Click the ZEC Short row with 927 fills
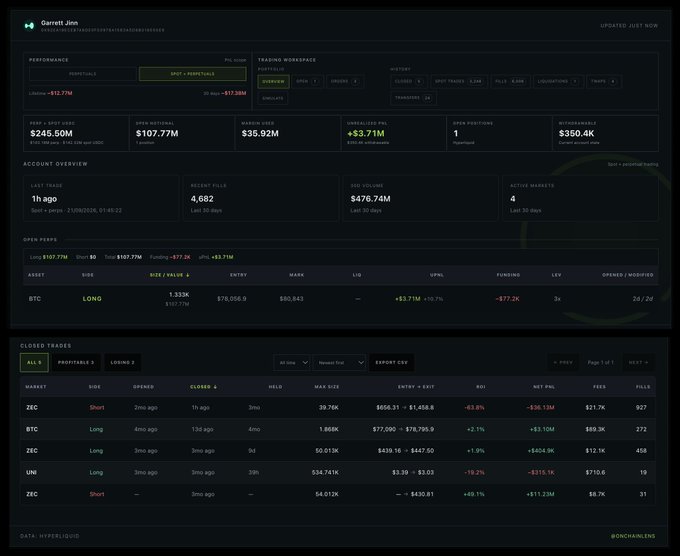 pyautogui.click(x=337, y=408)
